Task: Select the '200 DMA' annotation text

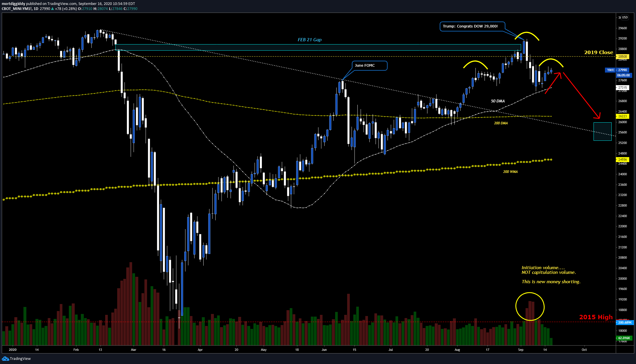Action: [501, 123]
